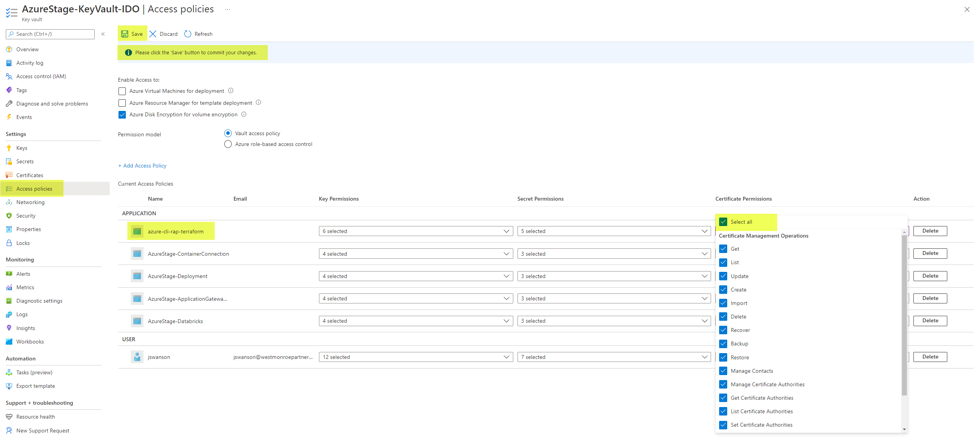Open Key Permissions dropdown for AzureStage-Databricks

coord(416,321)
